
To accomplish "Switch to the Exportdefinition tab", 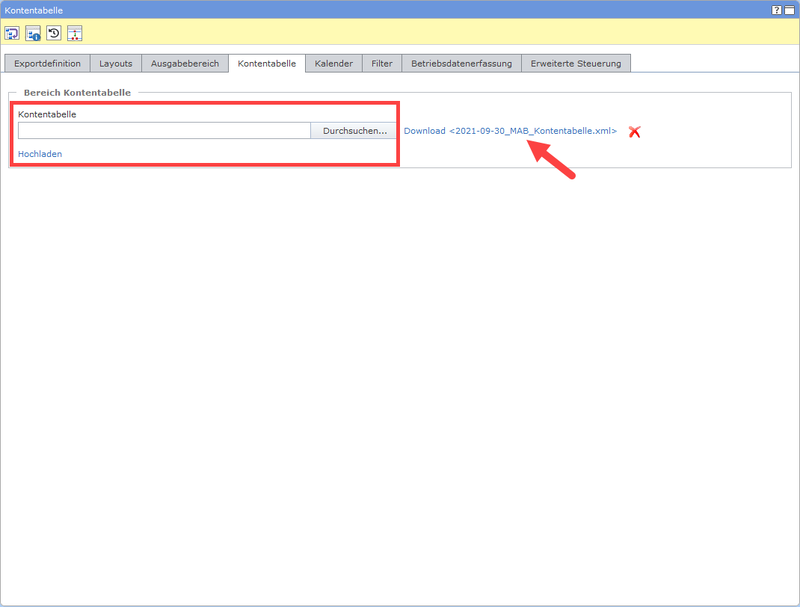I will (x=47, y=63).
